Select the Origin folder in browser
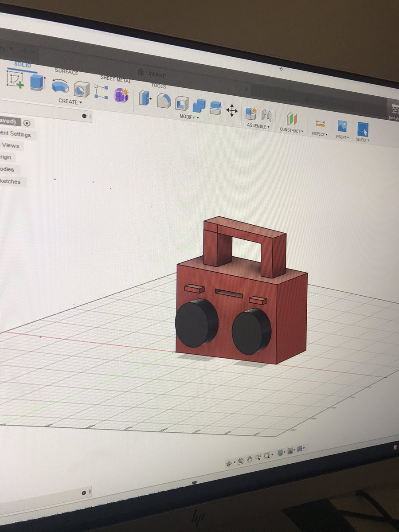 coord(6,157)
